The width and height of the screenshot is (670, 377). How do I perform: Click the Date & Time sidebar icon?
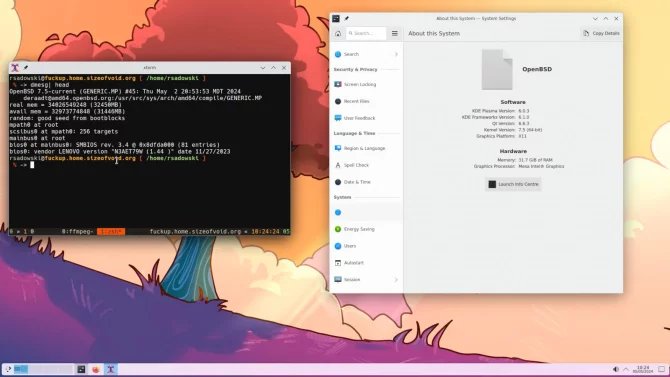338,182
